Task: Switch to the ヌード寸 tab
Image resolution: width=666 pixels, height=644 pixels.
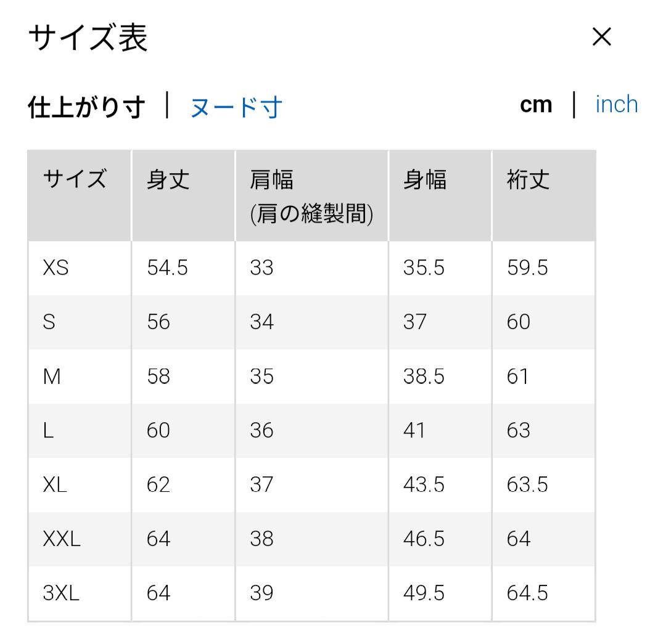Action: pos(236,107)
